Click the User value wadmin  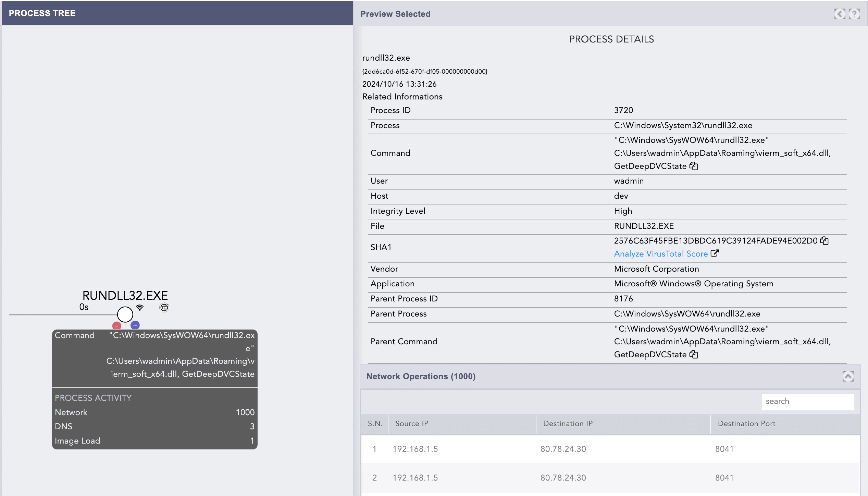pyautogui.click(x=629, y=181)
